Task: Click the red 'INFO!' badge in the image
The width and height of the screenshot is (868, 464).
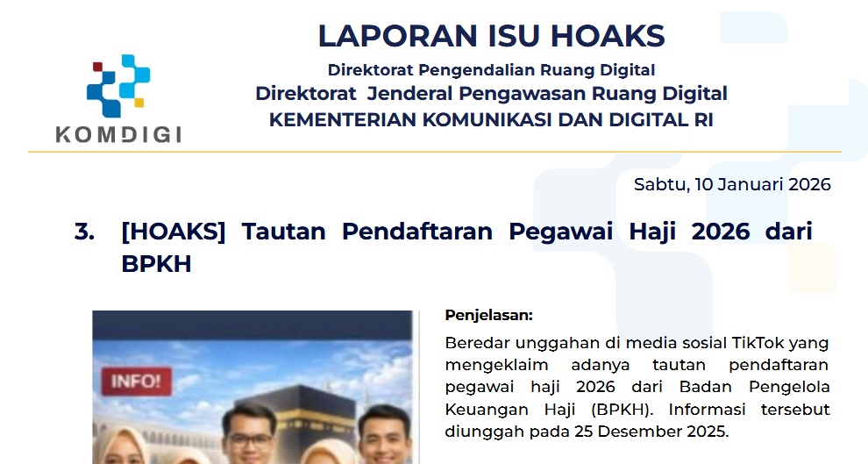Action: [x=136, y=382]
